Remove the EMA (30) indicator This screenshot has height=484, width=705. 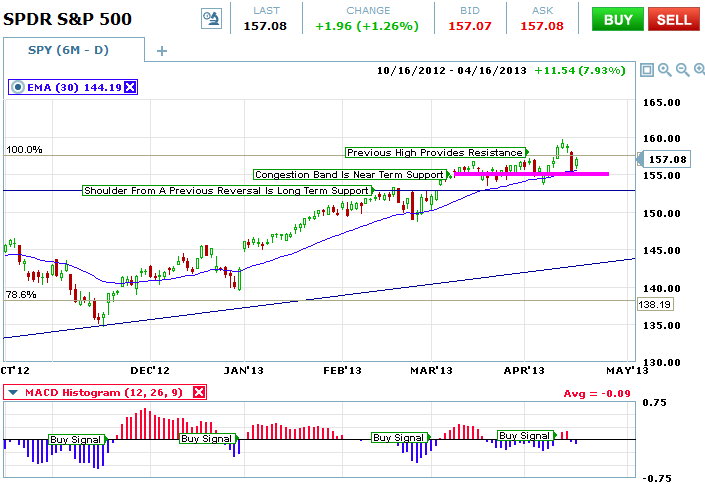pos(130,87)
